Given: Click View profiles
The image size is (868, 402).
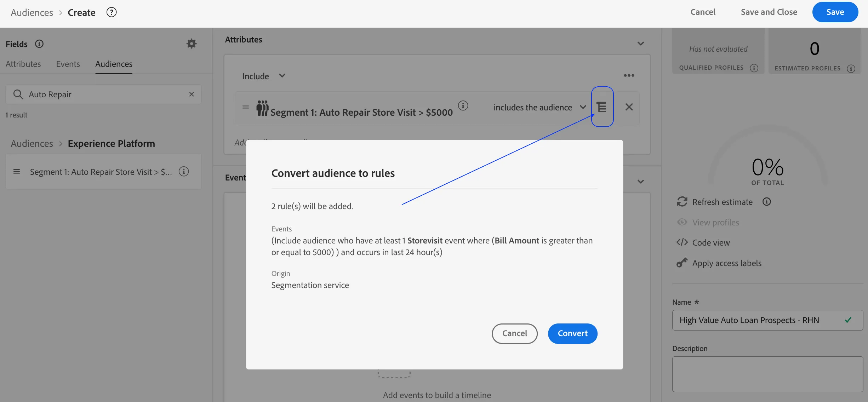Looking at the screenshot, I should pyautogui.click(x=708, y=223).
